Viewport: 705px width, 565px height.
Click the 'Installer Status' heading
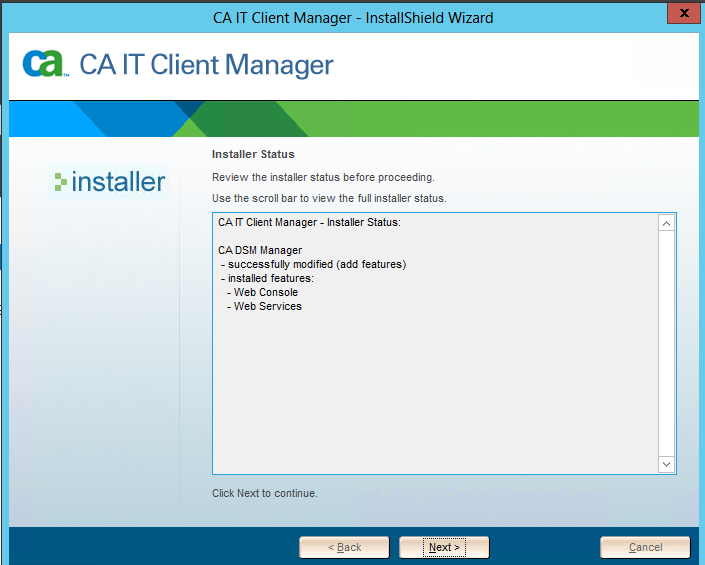[x=253, y=154]
